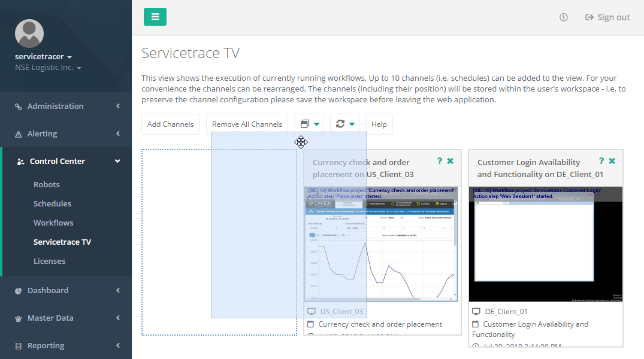The width and height of the screenshot is (644, 359).
Task: Open the servicetracer user dropdown
Action: [x=43, y=57]
